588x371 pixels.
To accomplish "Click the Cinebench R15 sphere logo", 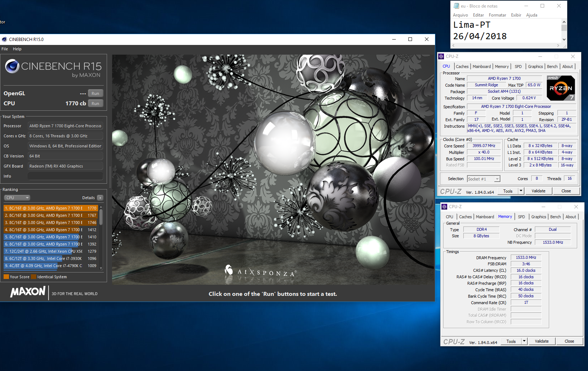I will 12,66.
